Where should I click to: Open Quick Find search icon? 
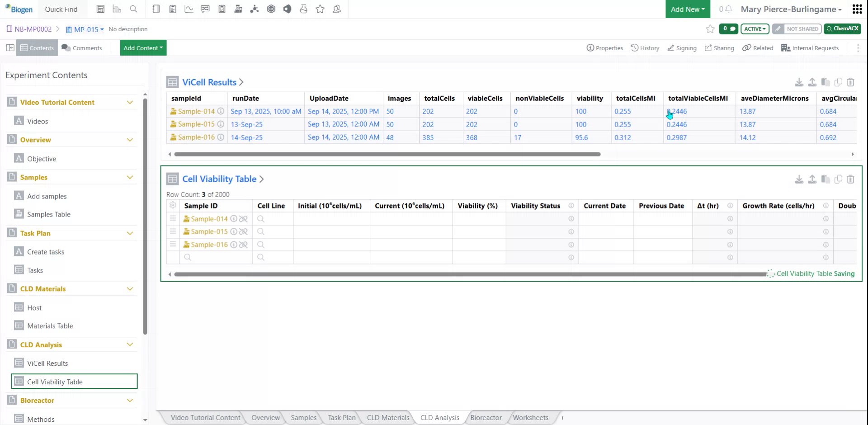[134, 9]
